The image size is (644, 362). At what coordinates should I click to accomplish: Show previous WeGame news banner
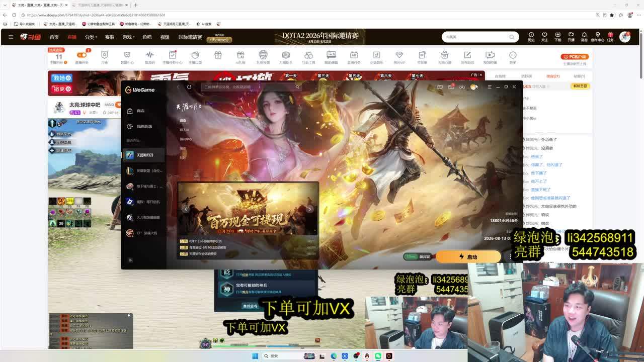[186, 209]
